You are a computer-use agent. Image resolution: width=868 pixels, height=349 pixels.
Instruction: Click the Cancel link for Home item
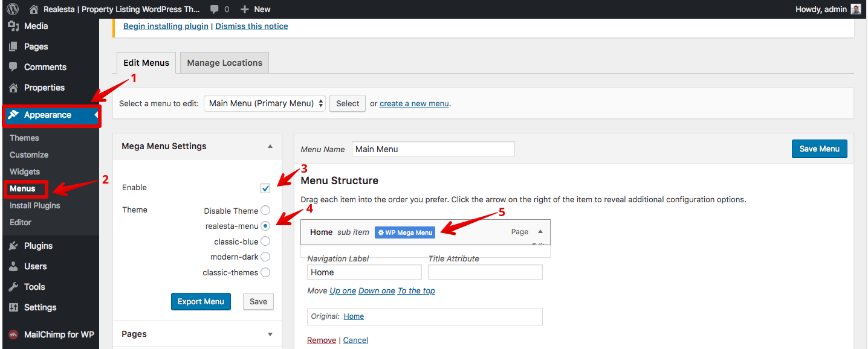(x=355, y=340)
